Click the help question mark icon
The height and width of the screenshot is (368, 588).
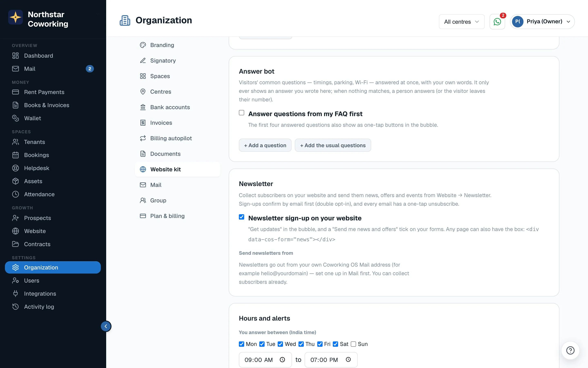(x=570, y=350)
